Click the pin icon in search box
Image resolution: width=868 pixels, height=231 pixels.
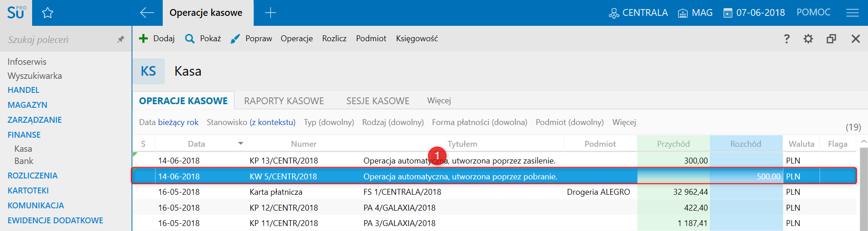pos(120,40)
